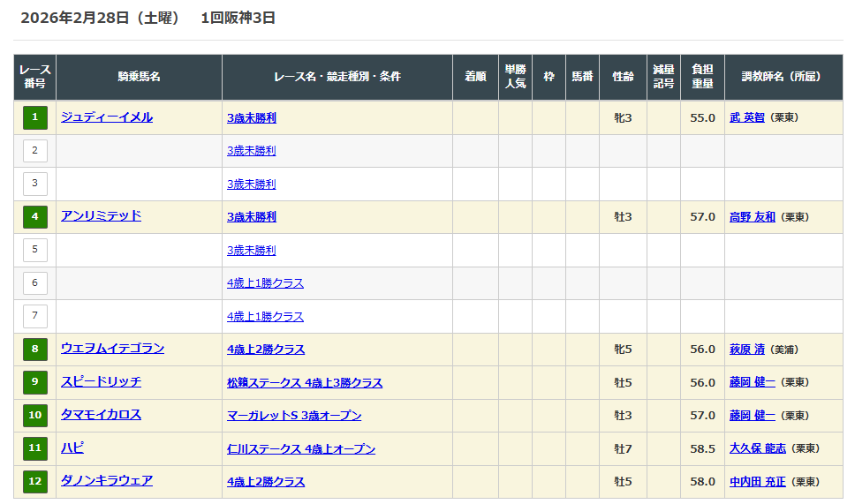Open マーガレットS 3歳オープン race link

pos(294,416)
